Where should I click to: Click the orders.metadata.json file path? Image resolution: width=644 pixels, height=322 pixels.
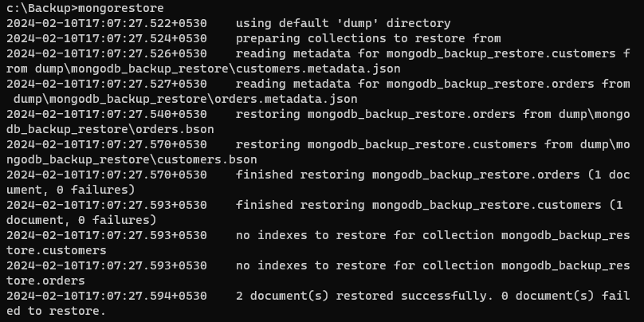coord(185,99)
